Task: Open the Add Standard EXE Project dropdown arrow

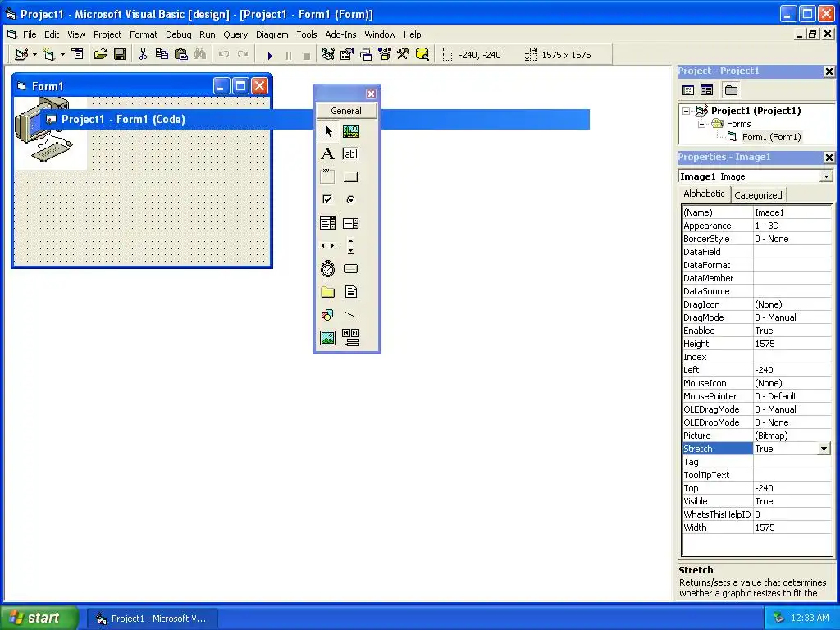Action: click(x=34, y=55)
